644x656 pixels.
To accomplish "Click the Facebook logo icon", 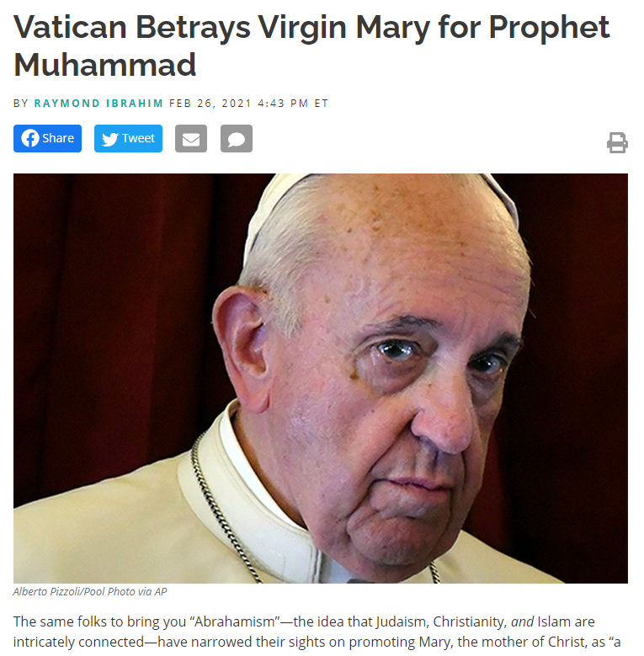I will pyautogui.click(x=30, y=138).
